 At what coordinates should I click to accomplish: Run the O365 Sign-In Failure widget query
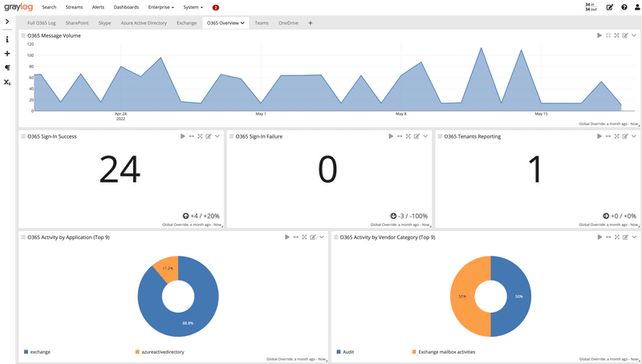click(x=391, y=136)
